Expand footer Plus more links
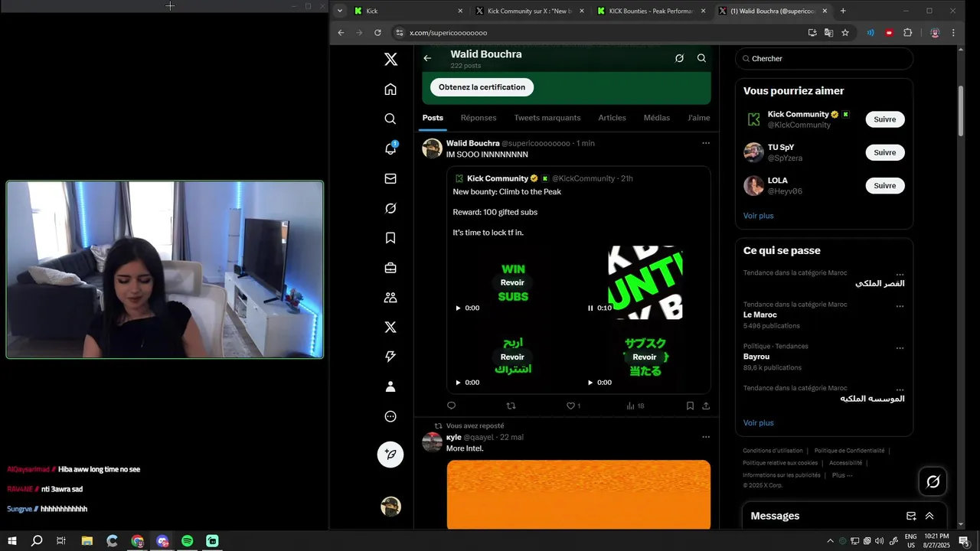 (x=842, y=474)
